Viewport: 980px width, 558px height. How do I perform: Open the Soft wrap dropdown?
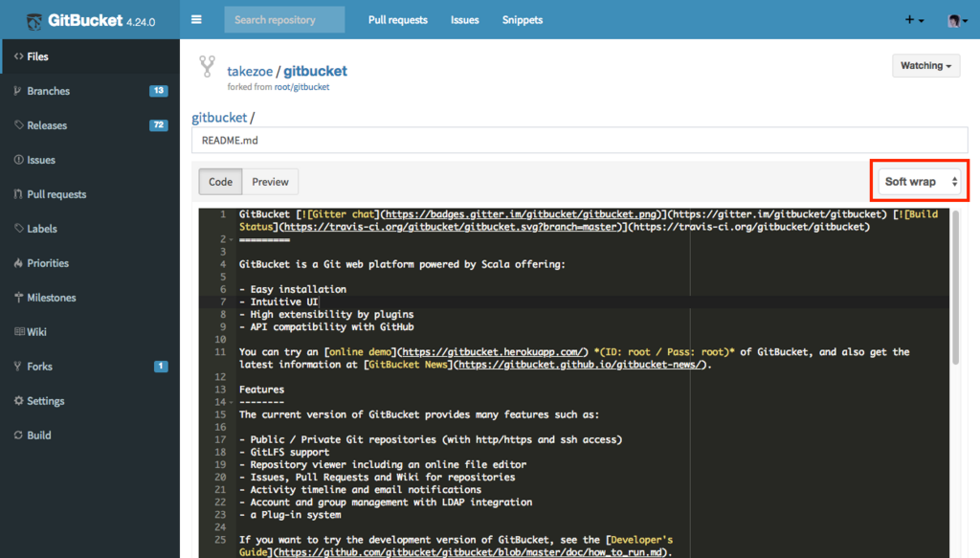920,182
